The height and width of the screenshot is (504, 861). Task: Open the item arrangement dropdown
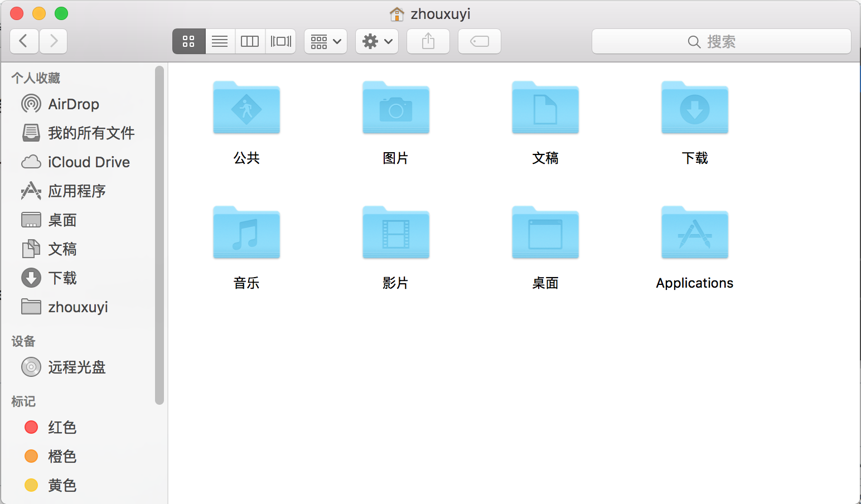[x=325, y=41]
